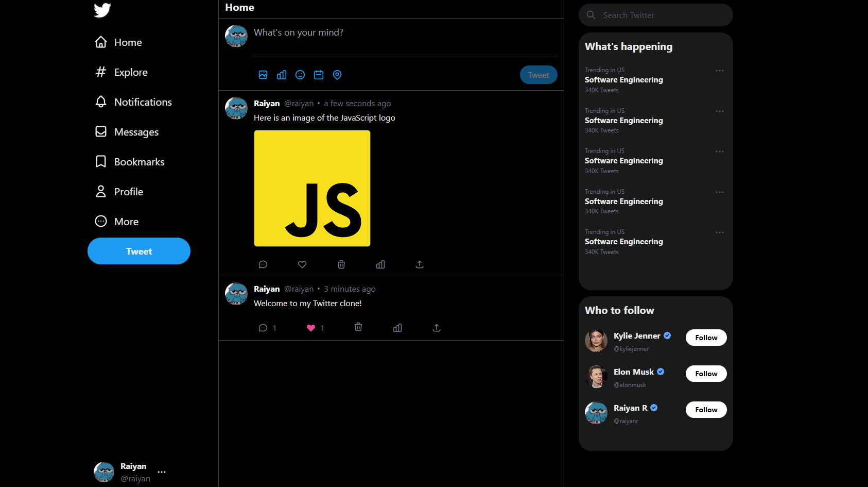Share the Welcome to my Twitter clone tweet
The width and height of the screenshot is (868, 487).
437,328
